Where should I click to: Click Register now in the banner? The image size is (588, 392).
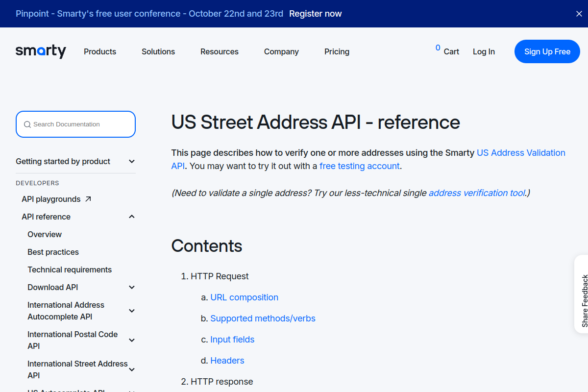(x=316, y=14)
